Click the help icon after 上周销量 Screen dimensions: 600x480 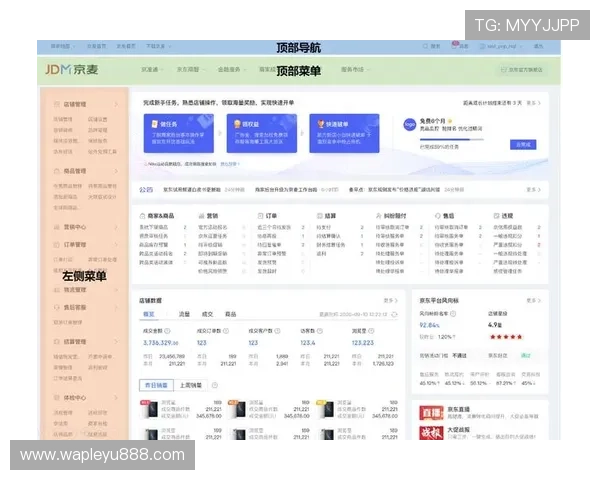click(x=215, y=385)
